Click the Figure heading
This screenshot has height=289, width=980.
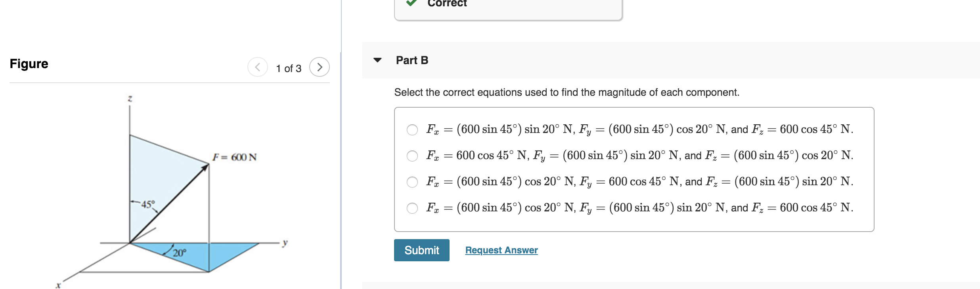[x=29, y=64]
